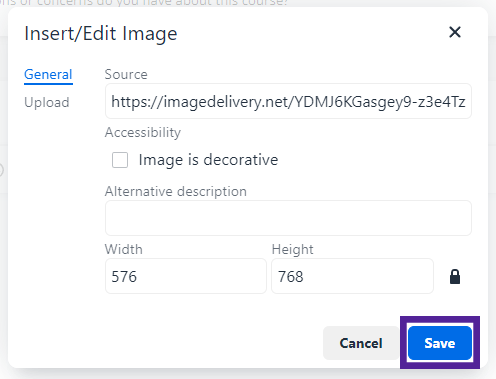The height and width of the screenshot is (379, 496).
Task: Close the Insert/Edit Image dialog
Action: 455,32
